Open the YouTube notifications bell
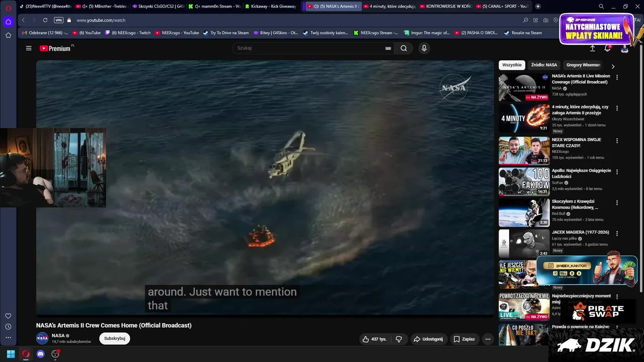Viewport: 644px width, 362px height. (x=607, y=48)
